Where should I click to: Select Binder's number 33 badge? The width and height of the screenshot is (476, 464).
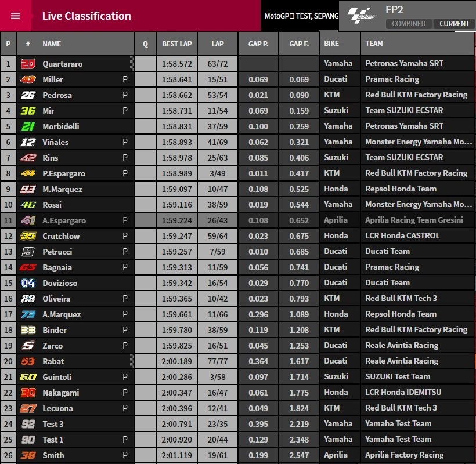point(28,330)
